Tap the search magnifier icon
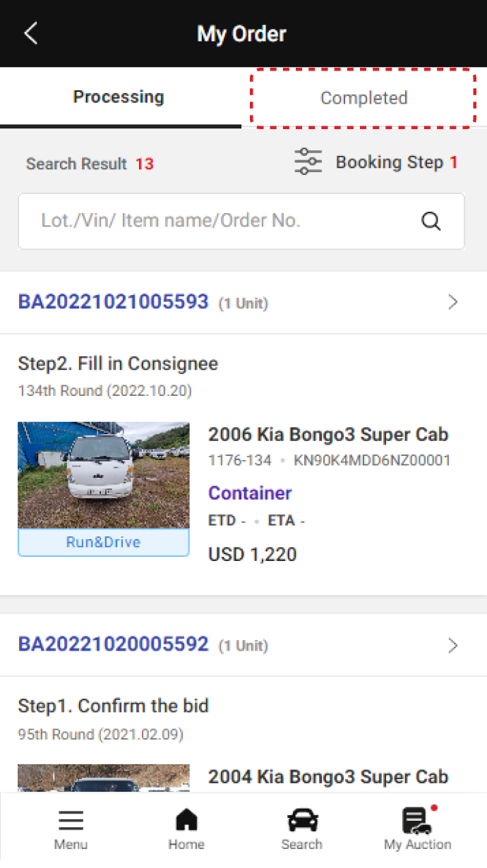 tap(431, 221)
